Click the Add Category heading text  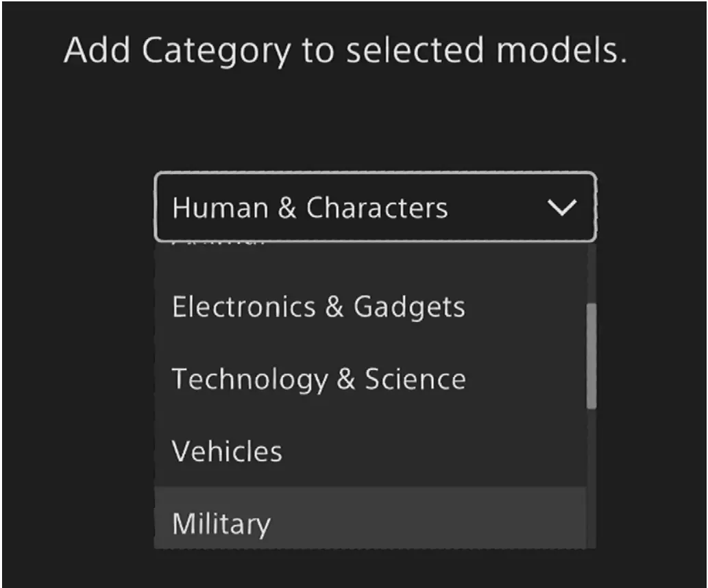(345, 51)
